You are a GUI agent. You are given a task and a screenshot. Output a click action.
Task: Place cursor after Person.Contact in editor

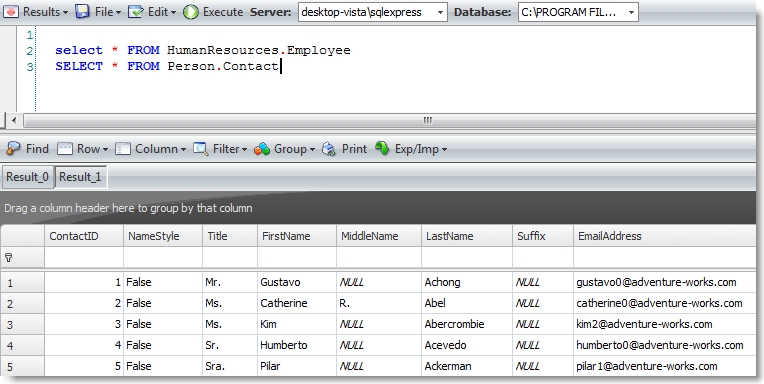(281, 66)
